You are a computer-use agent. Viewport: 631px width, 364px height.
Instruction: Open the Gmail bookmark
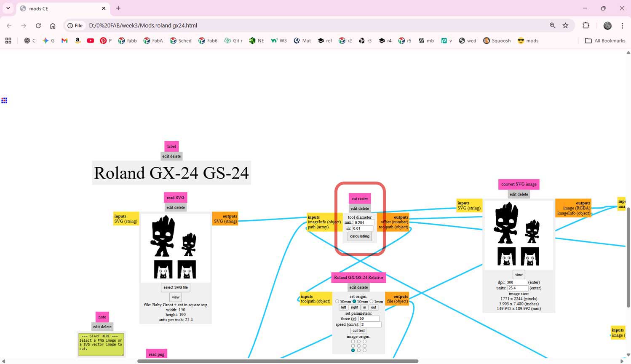tap(64, 41)
